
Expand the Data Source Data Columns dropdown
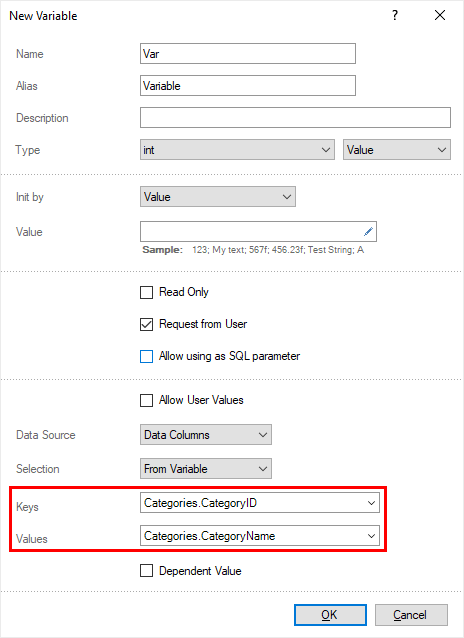(206, 435)
